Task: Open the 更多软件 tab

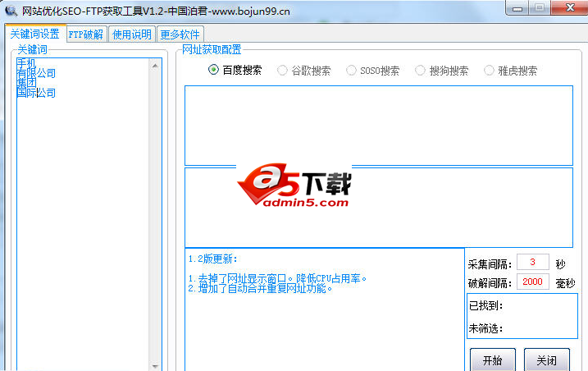Action: tap(180, 34)
